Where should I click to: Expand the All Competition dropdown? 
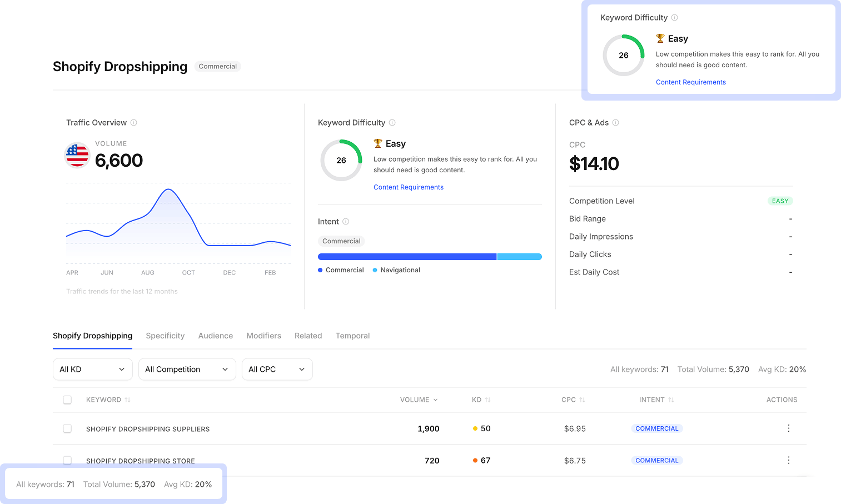[x=187, y=370]
